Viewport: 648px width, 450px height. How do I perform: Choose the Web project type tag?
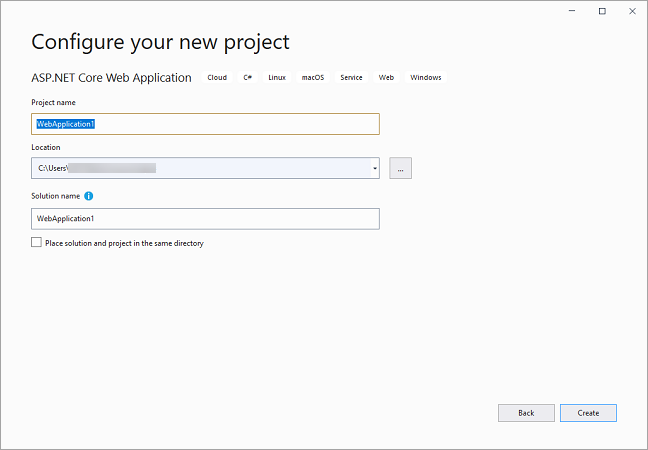tap(386, 78)
